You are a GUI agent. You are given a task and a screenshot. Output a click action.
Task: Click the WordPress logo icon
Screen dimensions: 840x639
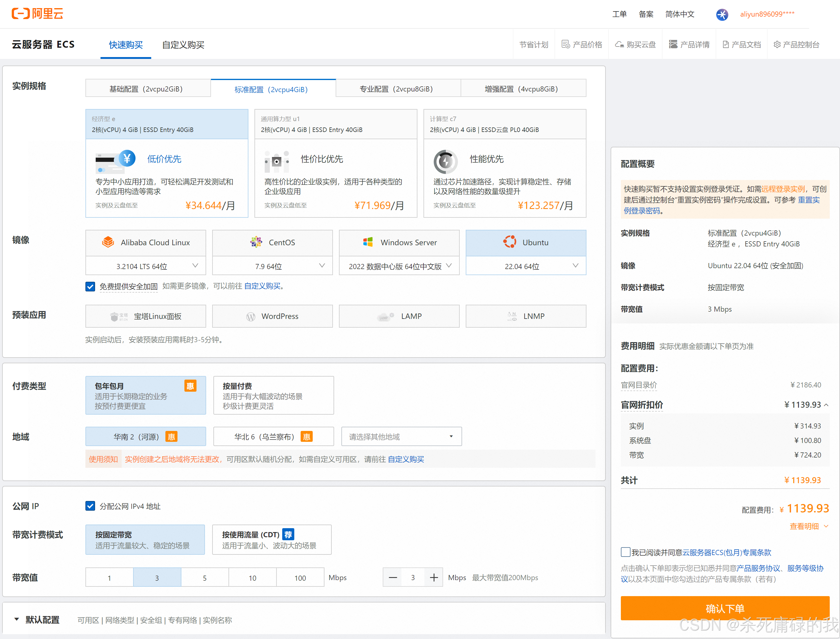[251, 316]
